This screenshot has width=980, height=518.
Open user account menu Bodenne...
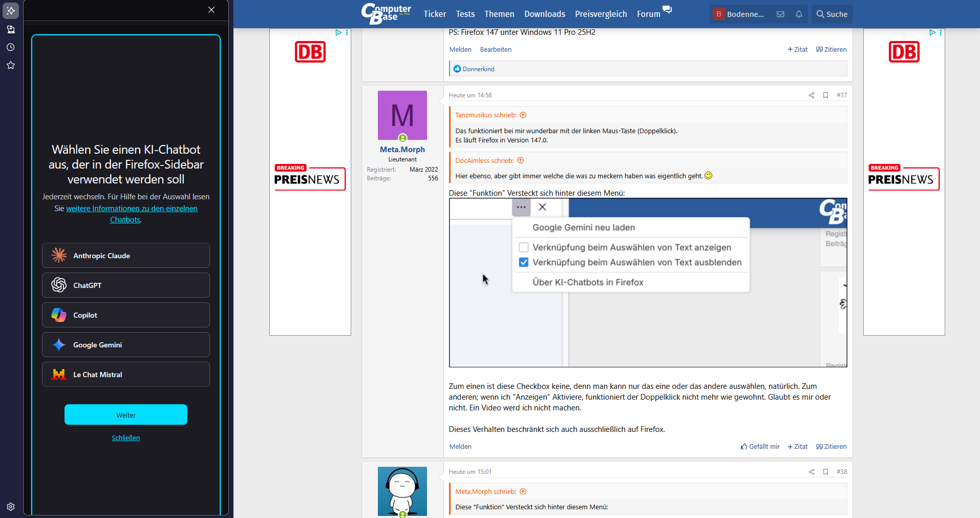coord(740,14)
